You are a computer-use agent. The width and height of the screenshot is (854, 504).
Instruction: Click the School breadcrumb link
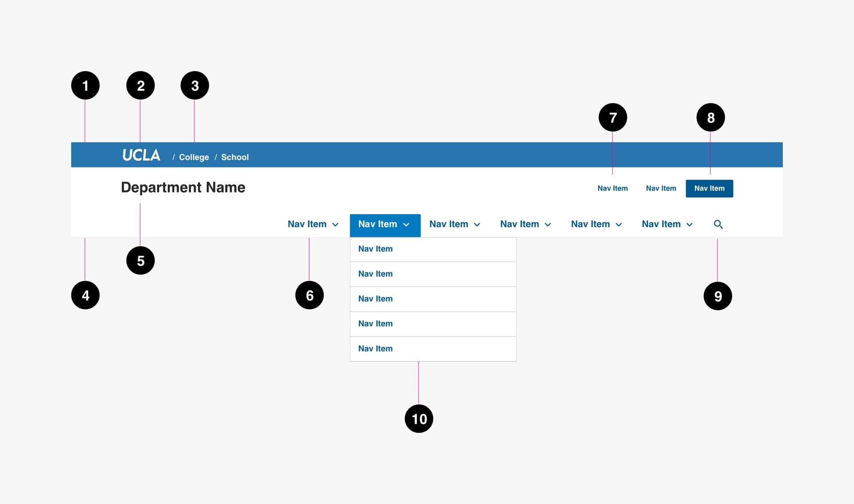point(235,157)
